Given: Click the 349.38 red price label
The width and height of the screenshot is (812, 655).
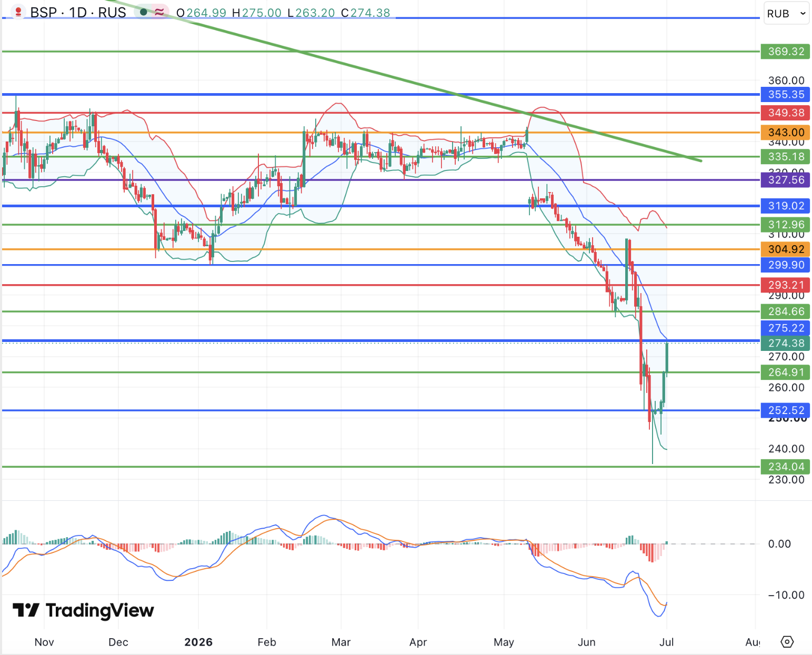Looking at the screenshot, I should point(785,113).
